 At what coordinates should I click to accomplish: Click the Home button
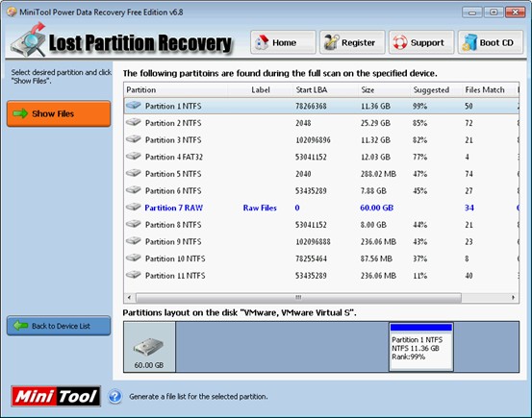tap(283, 42)
